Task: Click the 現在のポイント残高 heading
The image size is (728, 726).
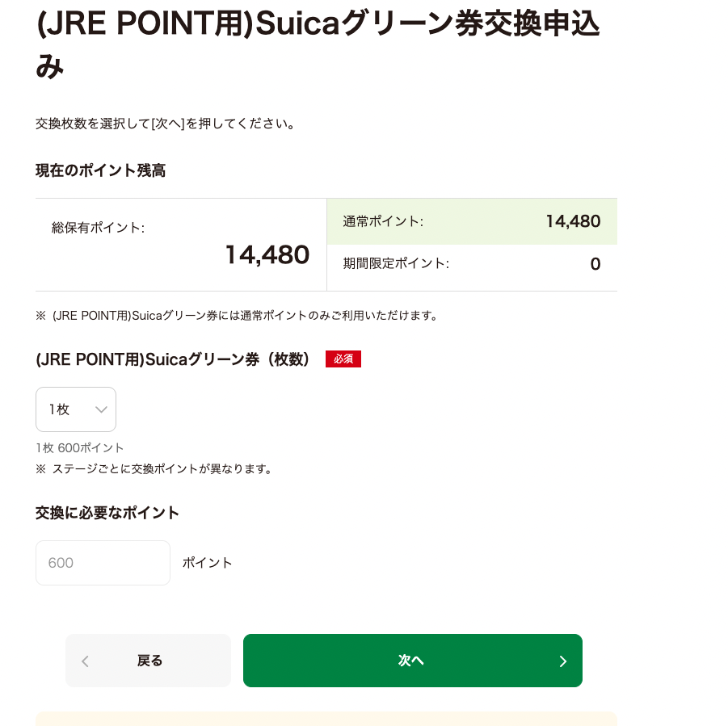Action: [100, 170]
